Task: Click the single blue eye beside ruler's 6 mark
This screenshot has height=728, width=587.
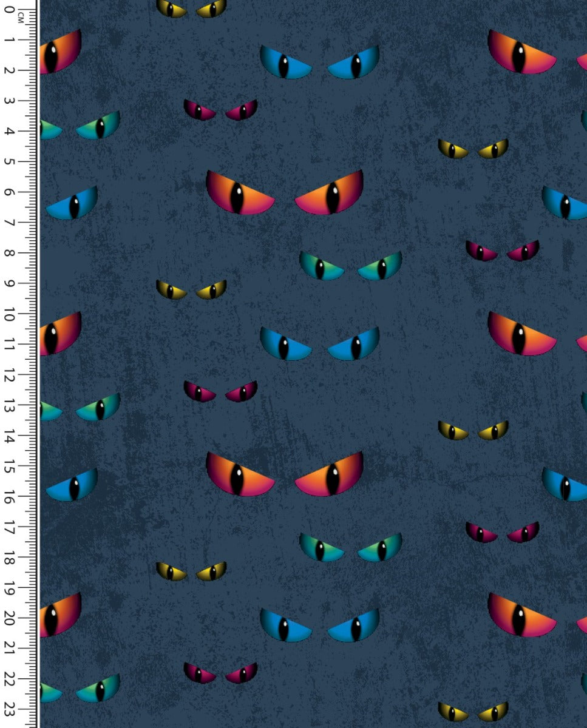Action: point(73,204)
